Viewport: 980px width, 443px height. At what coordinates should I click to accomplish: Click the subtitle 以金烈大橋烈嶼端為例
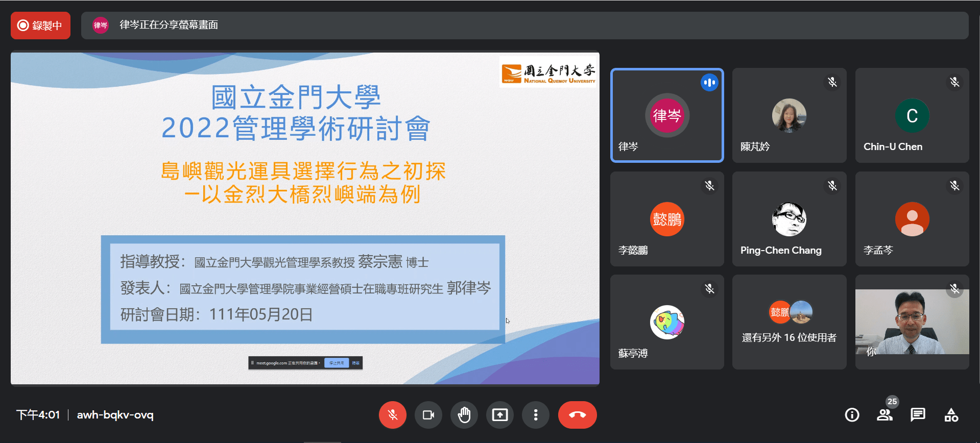pos(312,194)
